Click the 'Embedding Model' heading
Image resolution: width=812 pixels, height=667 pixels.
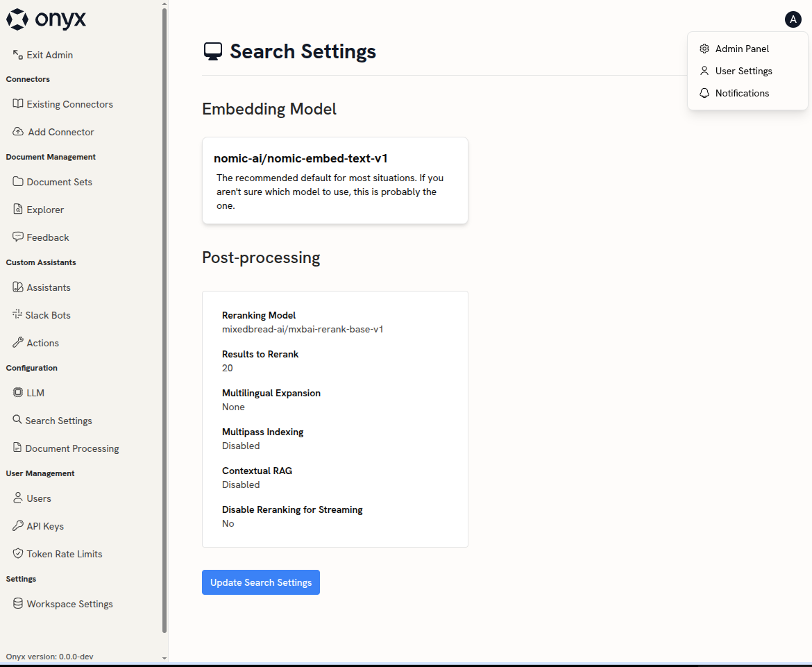coord(269,109)
